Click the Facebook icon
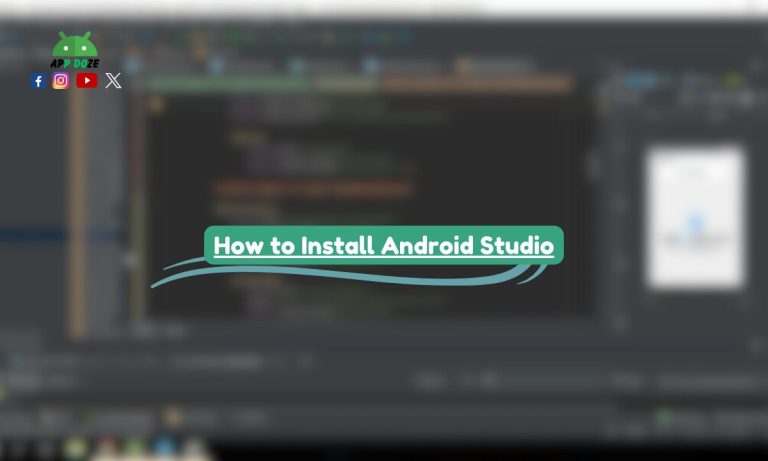Screen dimensions: 768x461 tap(38, 81)
